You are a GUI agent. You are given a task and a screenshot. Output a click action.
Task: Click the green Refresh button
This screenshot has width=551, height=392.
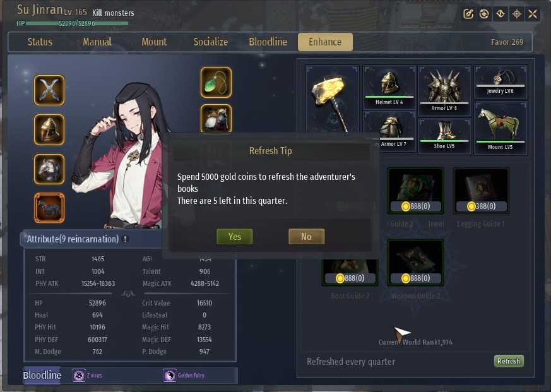(x=509, y=361)
